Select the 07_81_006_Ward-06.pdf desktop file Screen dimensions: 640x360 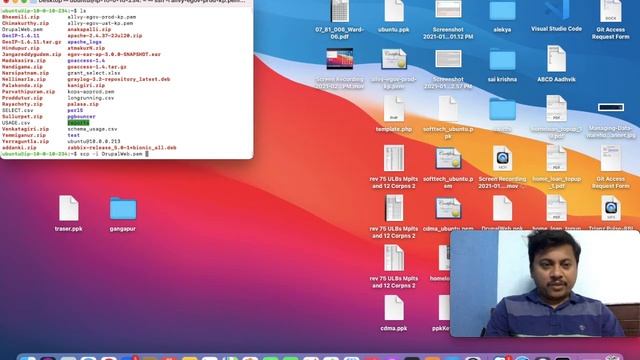point(340,11)
